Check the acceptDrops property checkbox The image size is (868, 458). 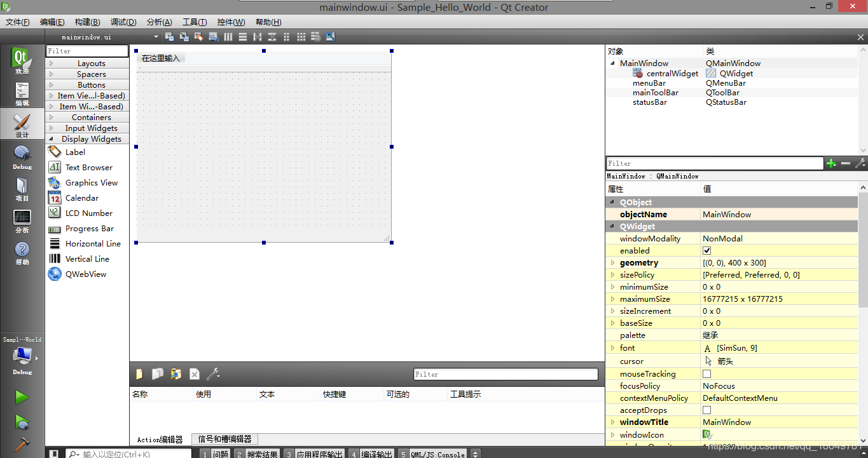[706, 410]
